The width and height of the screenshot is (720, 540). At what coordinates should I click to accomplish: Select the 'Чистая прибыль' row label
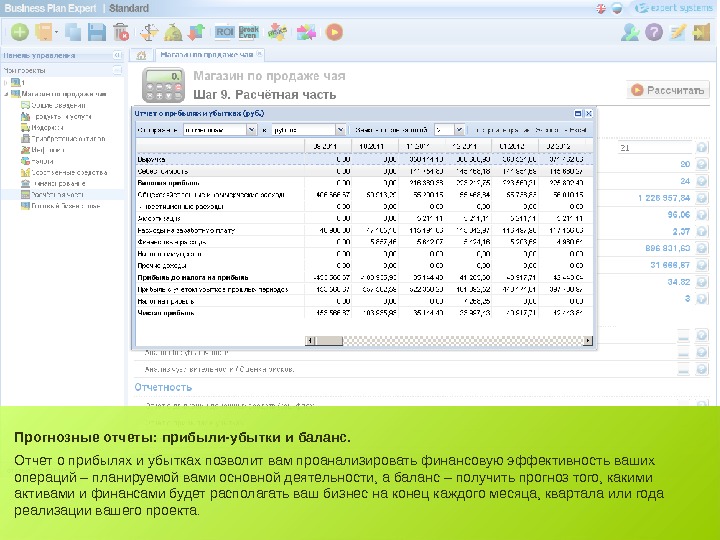point(166,313)
